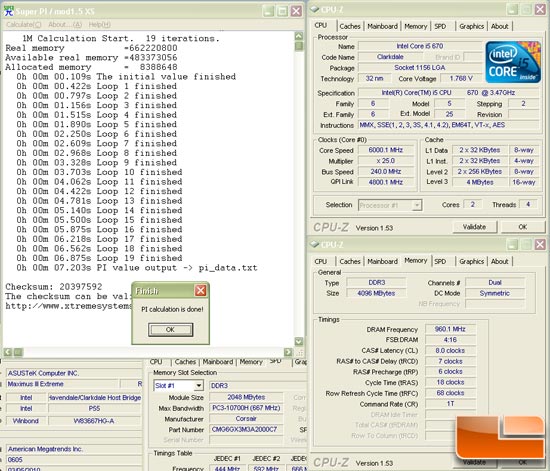Click the QPI Link value 4800.1 MHz
550x471 pixels.
386,182
